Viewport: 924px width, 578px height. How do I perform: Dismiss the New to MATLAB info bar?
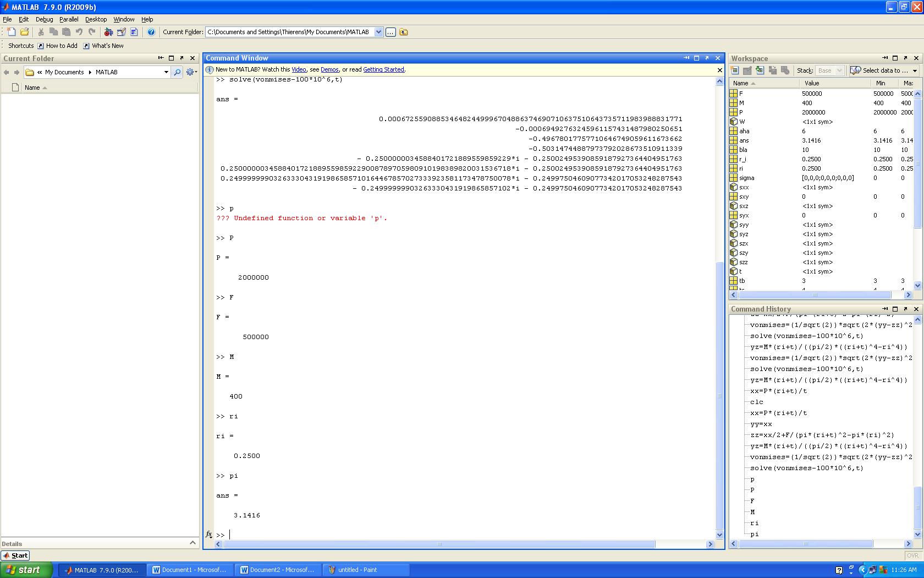719,70
